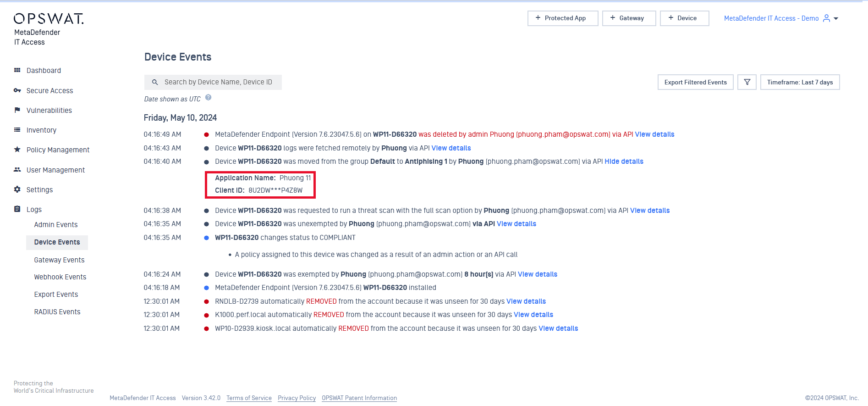The height and width of the screenshot is (406, 868).
Task: Click the OPSWAT logo
Action: [49, 18]
